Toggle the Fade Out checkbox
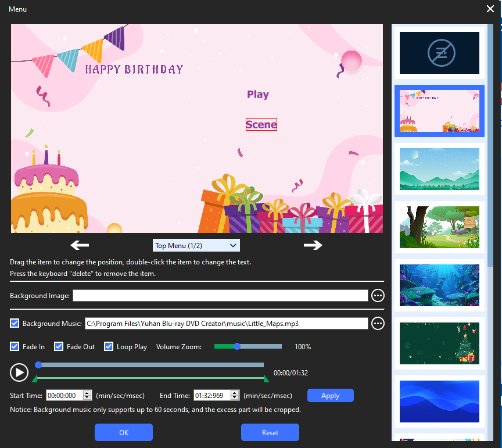This screenshot has height=448, width=502. [59, 347]
